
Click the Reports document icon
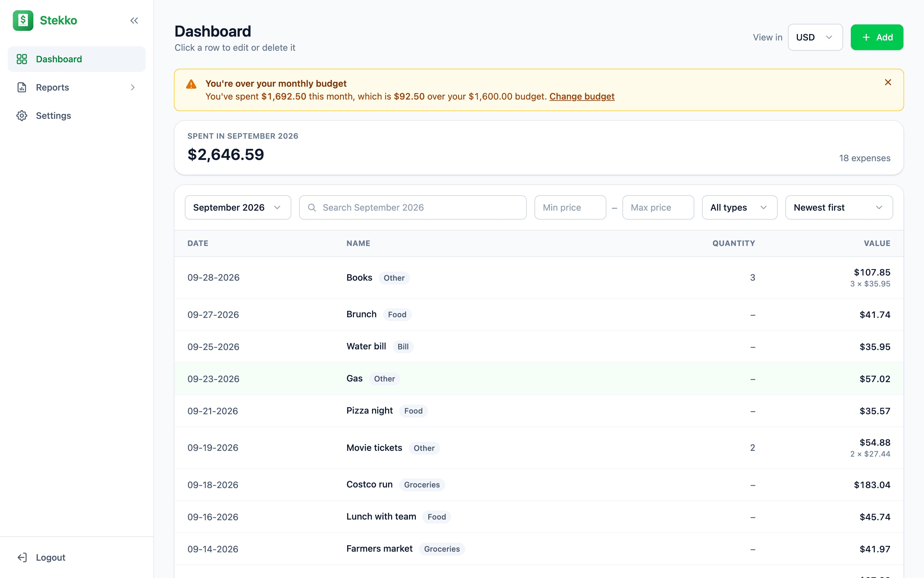pos(22,87)
